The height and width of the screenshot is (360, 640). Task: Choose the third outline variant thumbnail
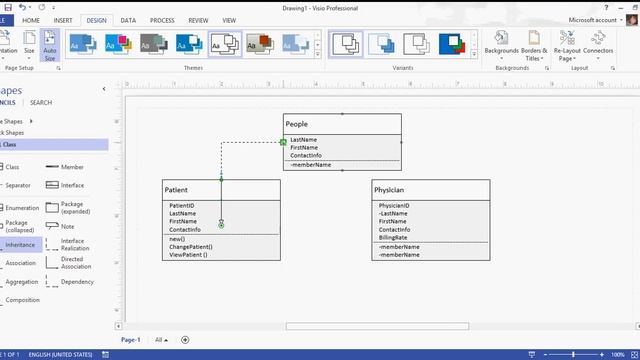[x=416, y=44]
